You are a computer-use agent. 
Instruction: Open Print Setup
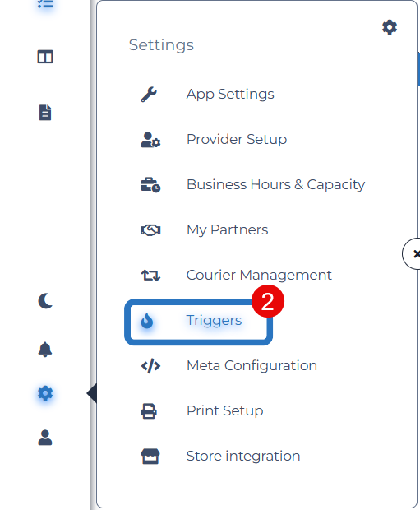(x=224, y=410)
